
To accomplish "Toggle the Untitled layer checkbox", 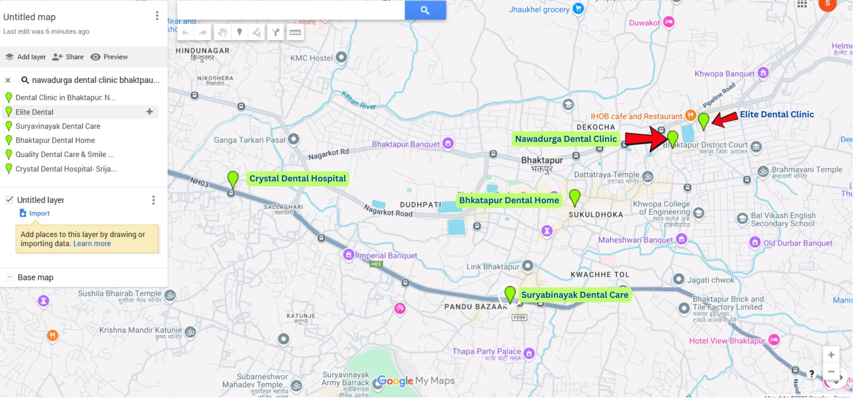I will point(9,200).
